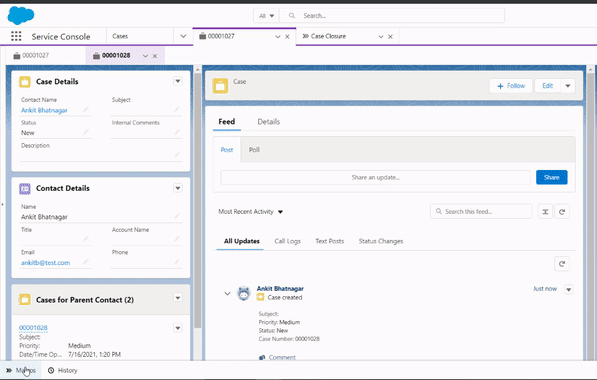Click the Search this feed field
This screenshot has height=380, width=597.
481,212
